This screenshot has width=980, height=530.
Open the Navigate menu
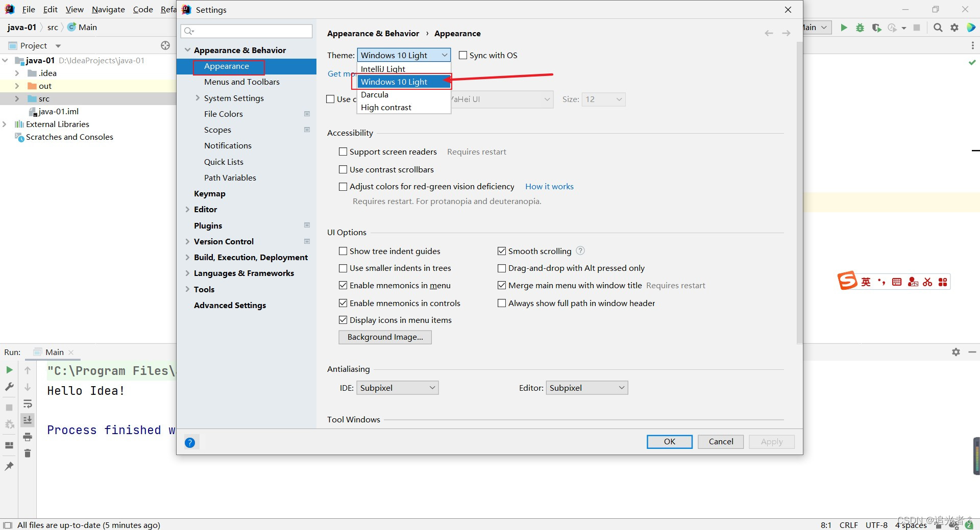click(x=108, y=9)
